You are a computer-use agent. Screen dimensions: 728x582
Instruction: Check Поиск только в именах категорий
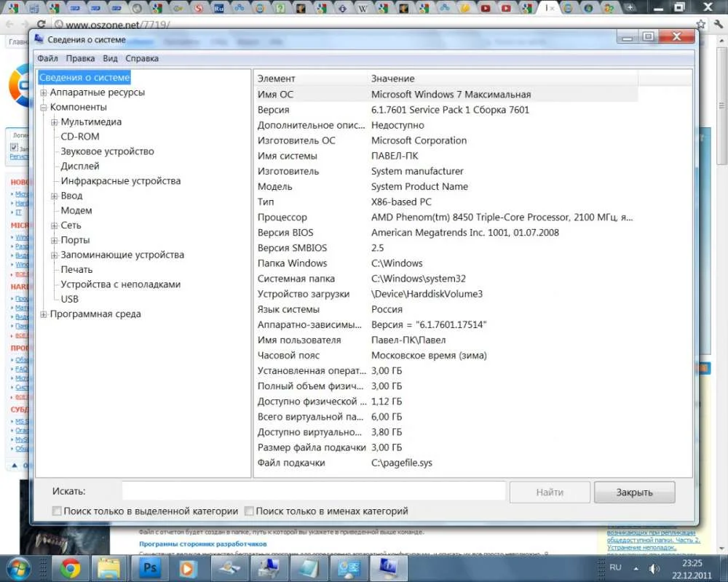pos(249,511)
